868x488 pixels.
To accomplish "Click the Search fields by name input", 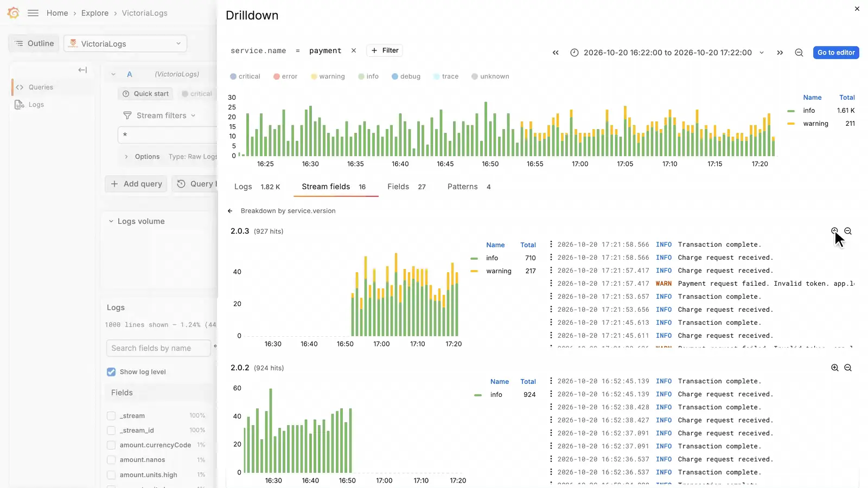I will click(x=158, y=348).
